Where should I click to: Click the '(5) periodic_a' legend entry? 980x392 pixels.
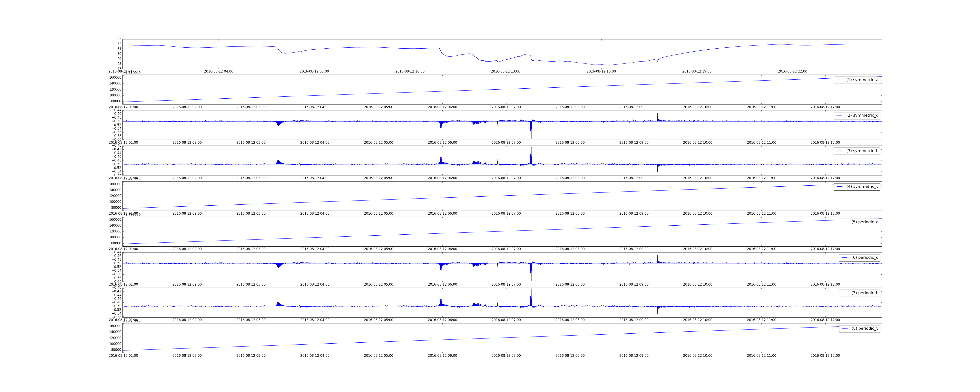(859, 222)
